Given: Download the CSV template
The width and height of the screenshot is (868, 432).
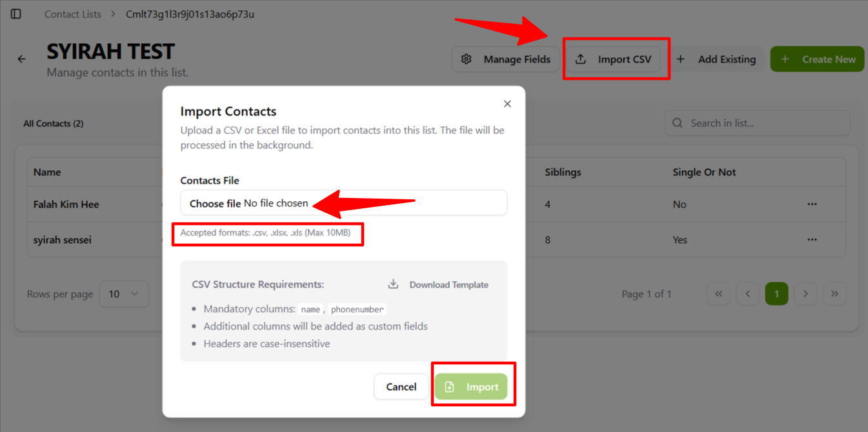Looking at the screenshot, I should click(438, 284).
